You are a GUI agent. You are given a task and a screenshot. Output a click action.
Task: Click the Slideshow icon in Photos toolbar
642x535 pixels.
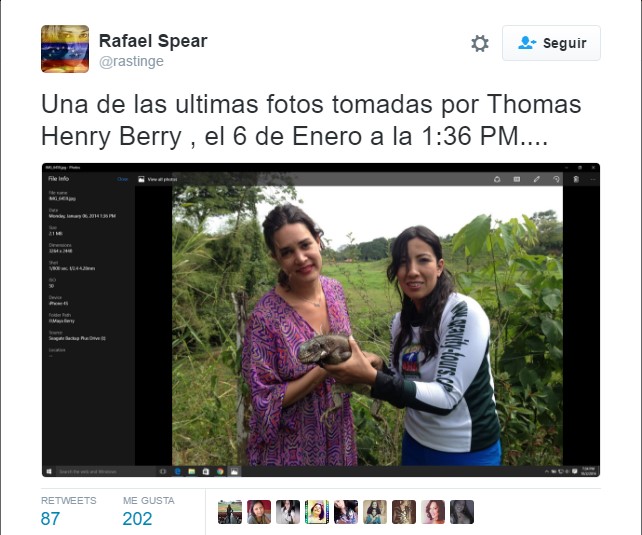pos(517,179)
